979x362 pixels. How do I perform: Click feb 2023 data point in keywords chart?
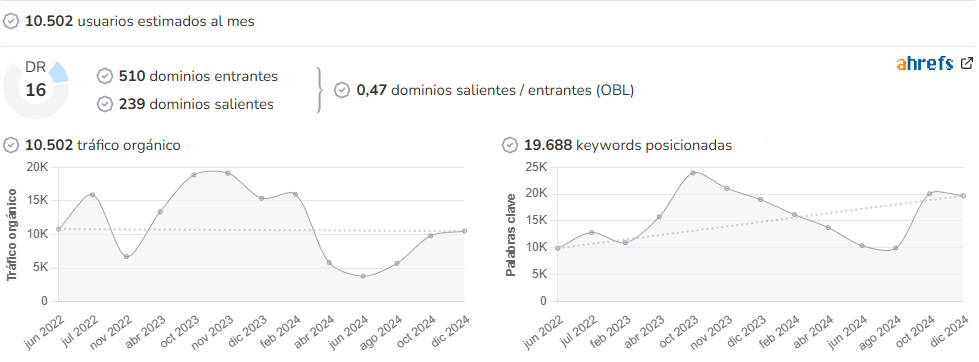[x=625, y=243]
